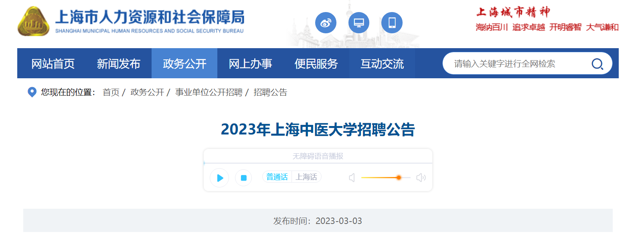Open the mobile version phone icon
Image resolution: width=644 pixels, height=234 pixels.
[x=392, y=23]
